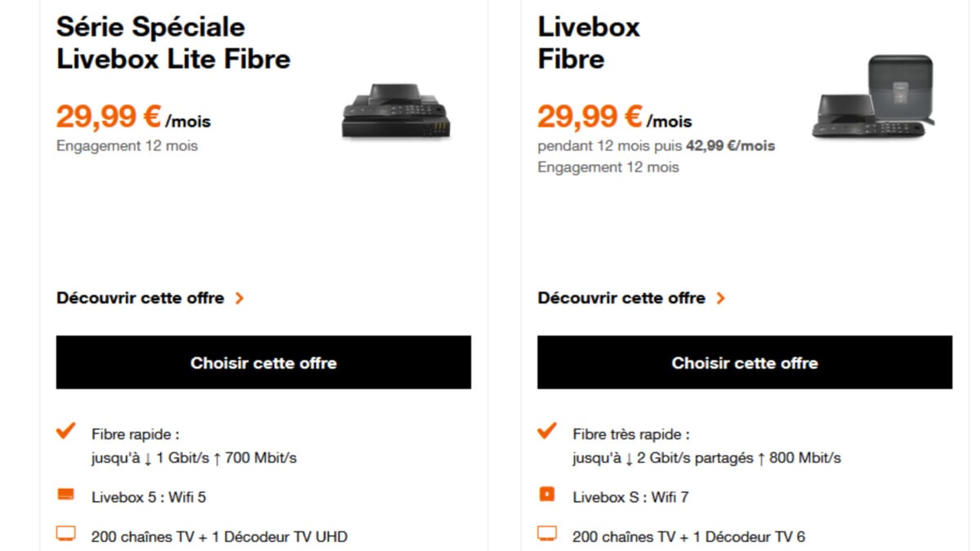Select the checkmark icon beside Fibre rapide
The image size is (980, 551).
point(65,430)
